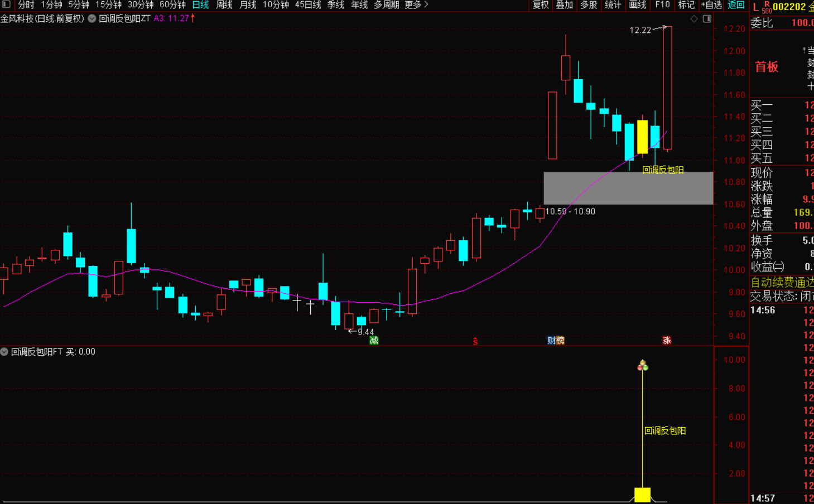Click the +自选 add to watchlist button

point(711,5)
